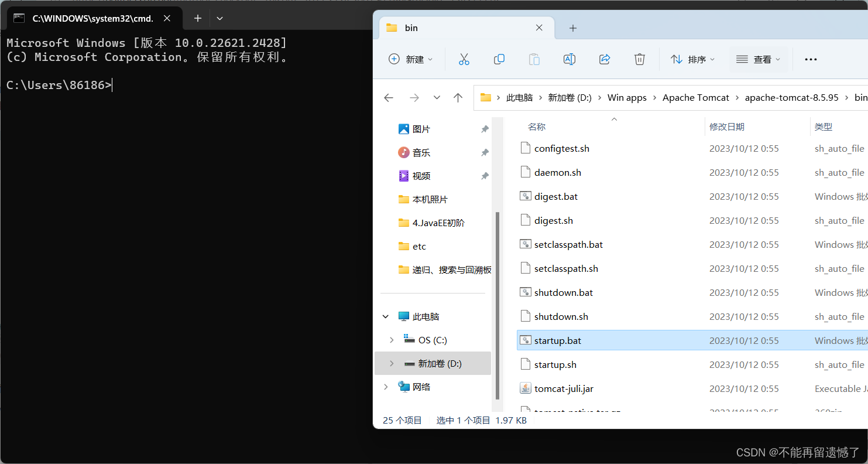The height and width of the screenshot is (464, 868).
Task: Close the bin Explorer tab
Action: [x=539, y=28]
